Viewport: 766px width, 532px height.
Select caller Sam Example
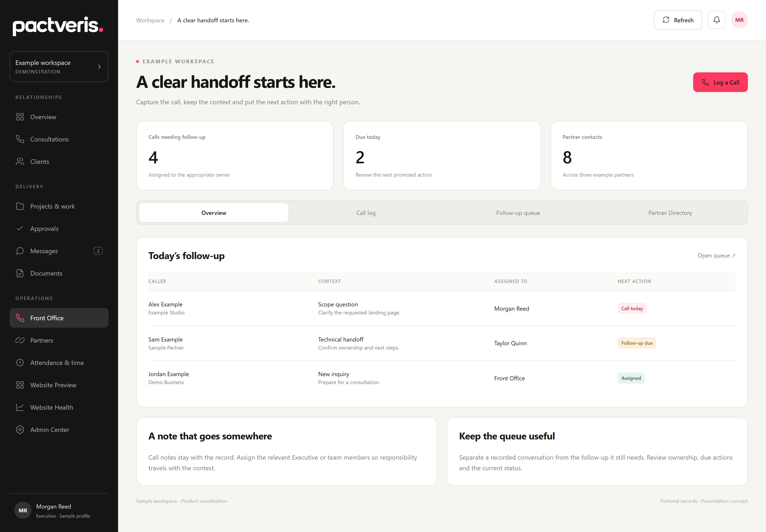165,339
